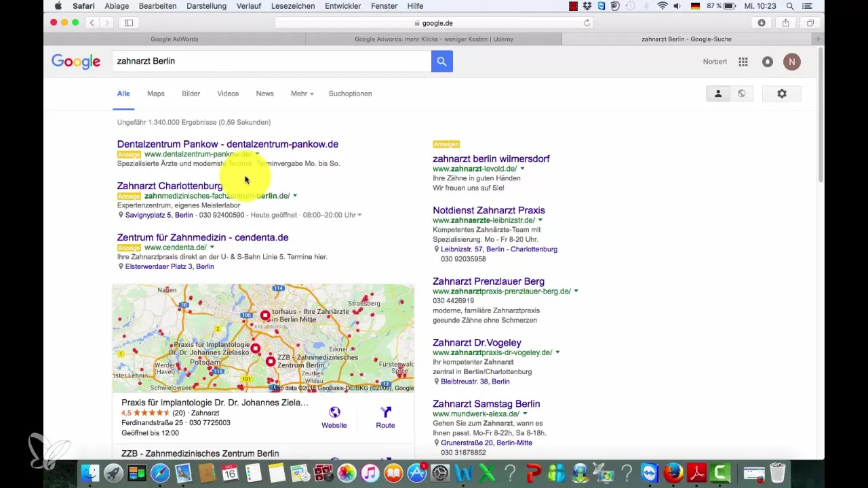Image resolution: width=868 pixels, height=488 pixels.
Task: Expand arrow next to zahnaerzte-leibnizstr.de URL
Action: (x=540, y=220)
